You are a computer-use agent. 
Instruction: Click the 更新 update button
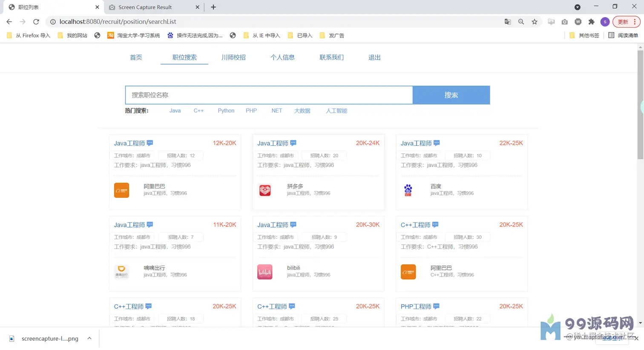coord(622,22)
